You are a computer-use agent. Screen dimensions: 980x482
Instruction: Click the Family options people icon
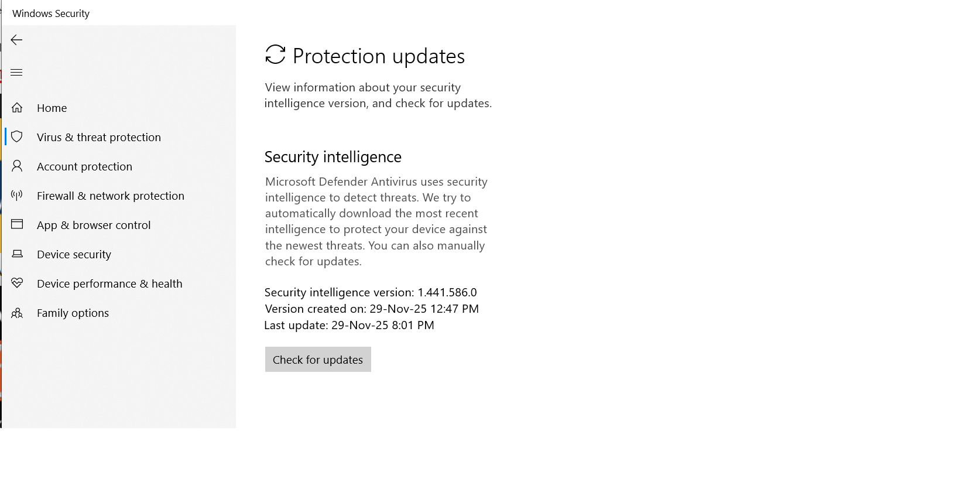[x=17, y=313]
